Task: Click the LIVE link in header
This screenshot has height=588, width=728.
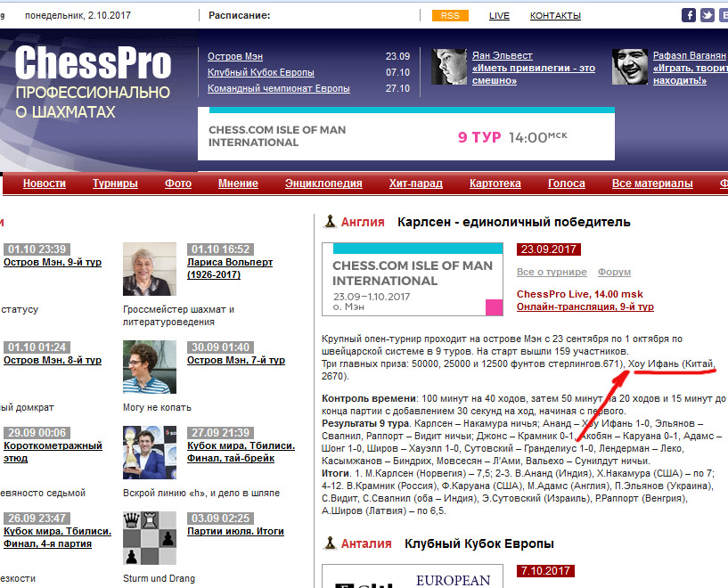Action: pyautogui.click(x=499, y=15)
